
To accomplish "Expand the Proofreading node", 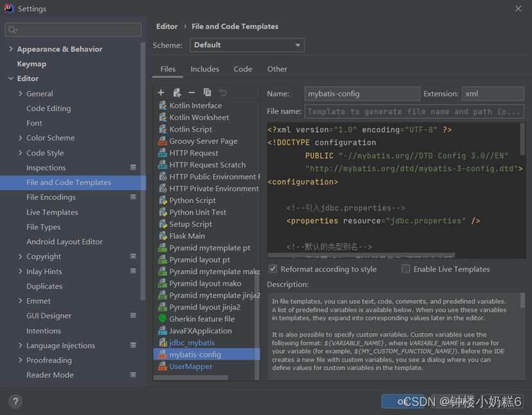I will [21, 360].
